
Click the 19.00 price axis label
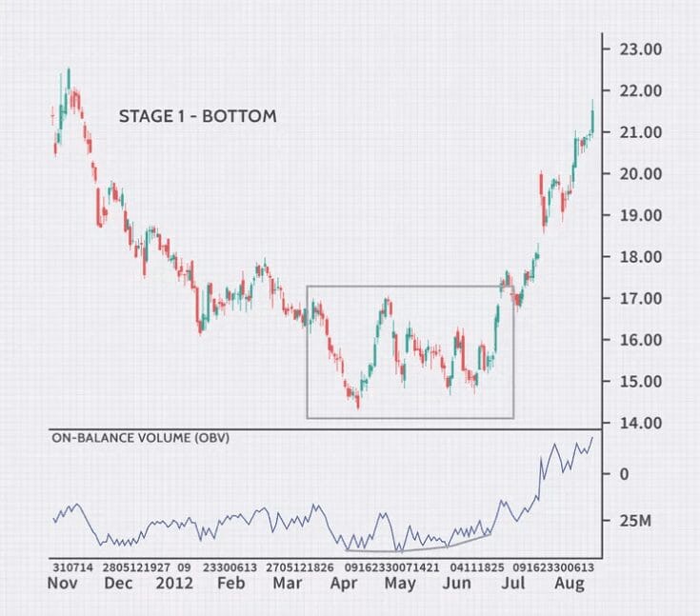pos(641,215)
